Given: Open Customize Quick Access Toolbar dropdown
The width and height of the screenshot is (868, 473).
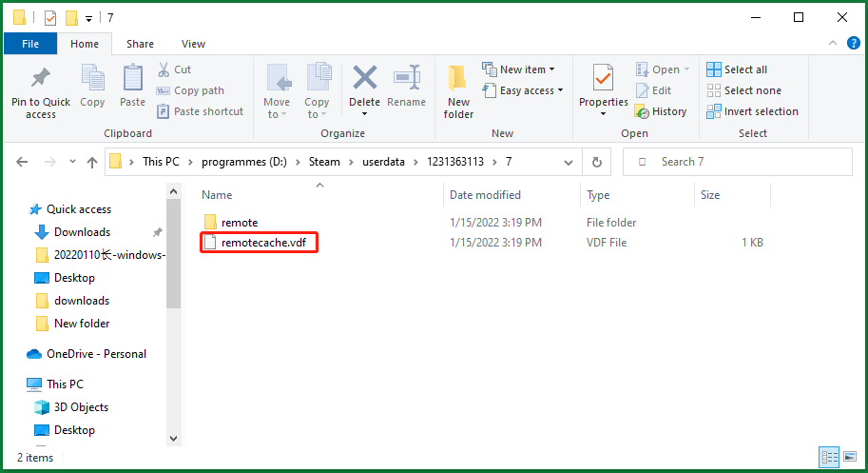Looking at the screenshot, I should (x=88, y=18).
